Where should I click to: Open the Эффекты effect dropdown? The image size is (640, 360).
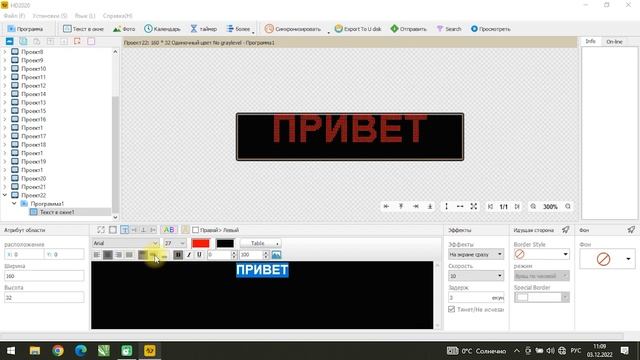coord(476,254)
